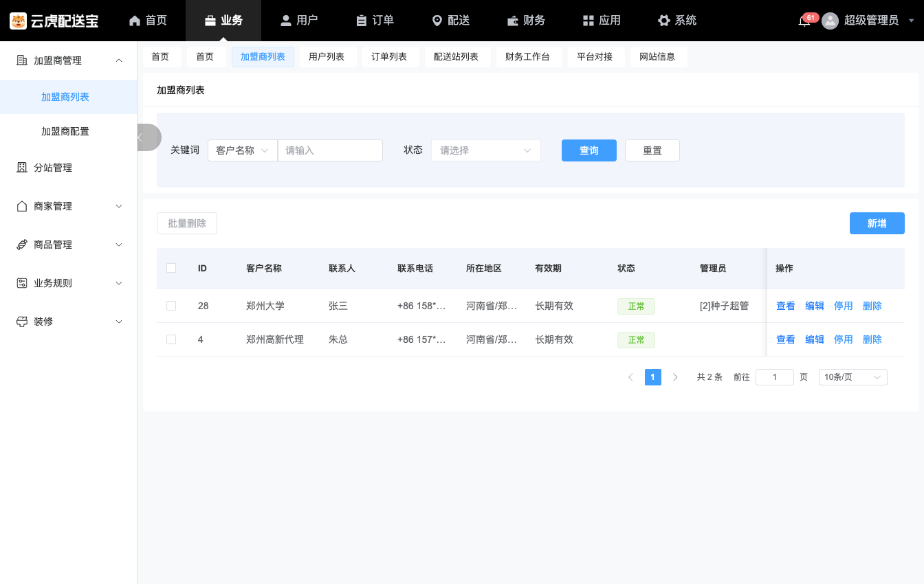This screenshot has width=924, height=584.
Task: Select 业务 in top navigation
Action: 223,21
